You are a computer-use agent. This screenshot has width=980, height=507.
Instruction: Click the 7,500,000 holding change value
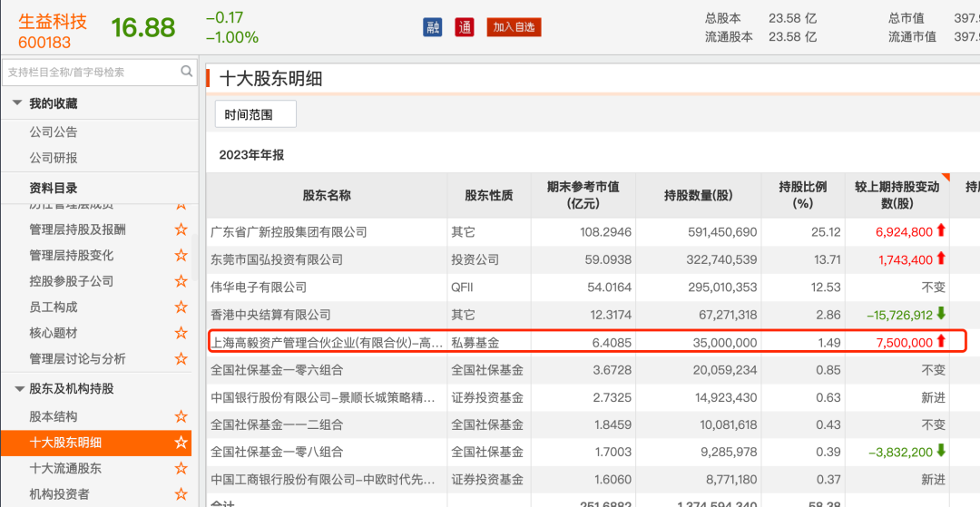(x=905, y=343)
